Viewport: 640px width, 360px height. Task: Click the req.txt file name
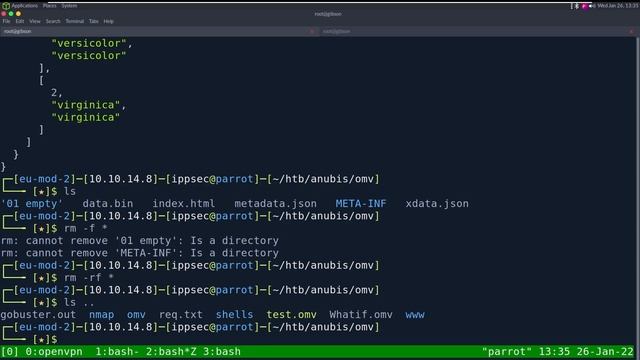pyautogui.click(x=180, y=315)
